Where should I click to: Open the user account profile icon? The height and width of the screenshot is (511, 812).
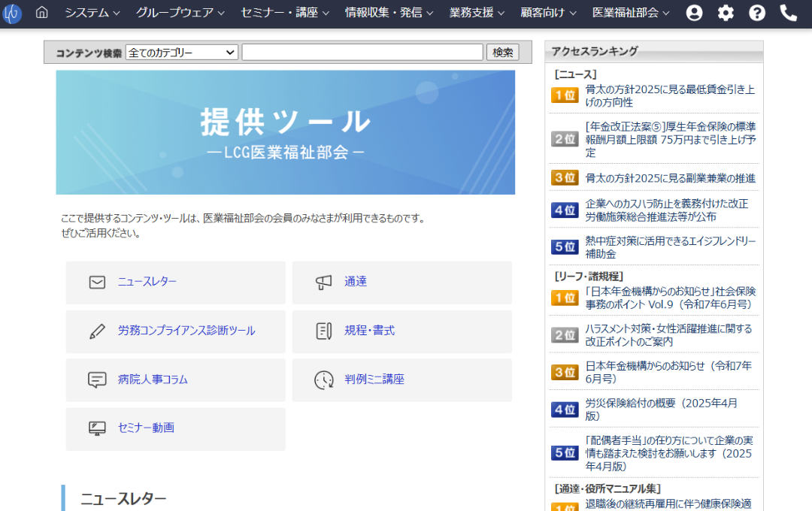[694, 13]
